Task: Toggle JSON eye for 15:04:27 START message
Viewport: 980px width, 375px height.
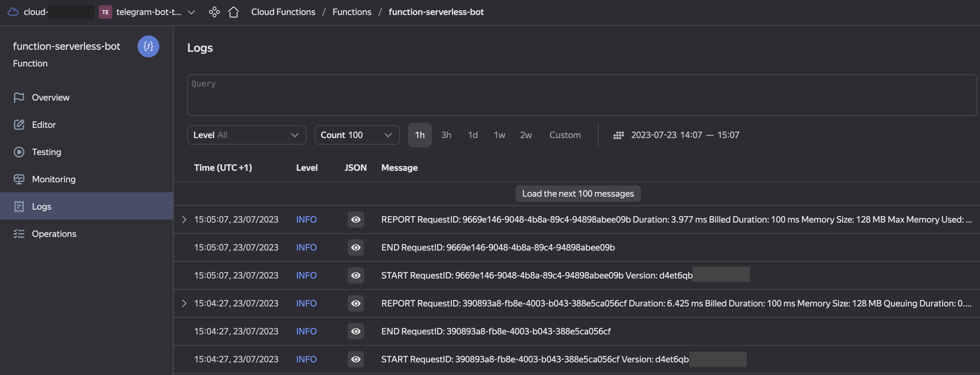Action: click(x=355, y=359)
